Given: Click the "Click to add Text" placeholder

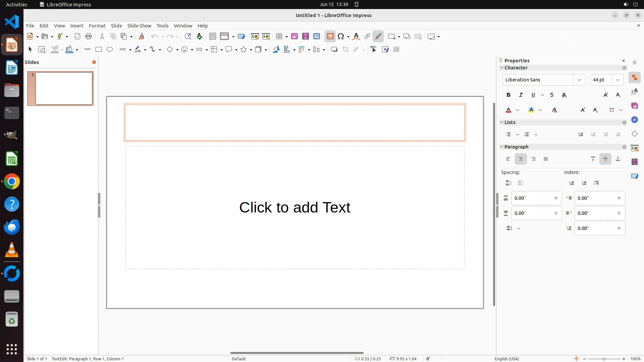Looking at the screenshot, I should [294, 207].
